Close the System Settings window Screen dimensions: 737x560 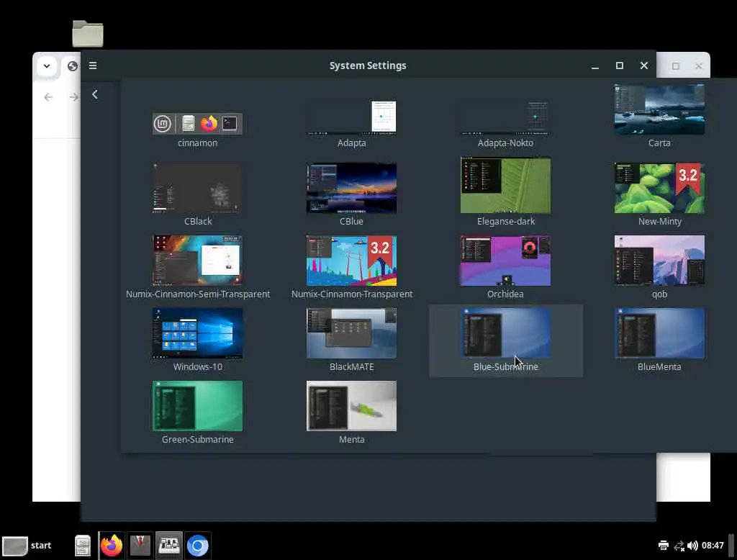(644, 66)
